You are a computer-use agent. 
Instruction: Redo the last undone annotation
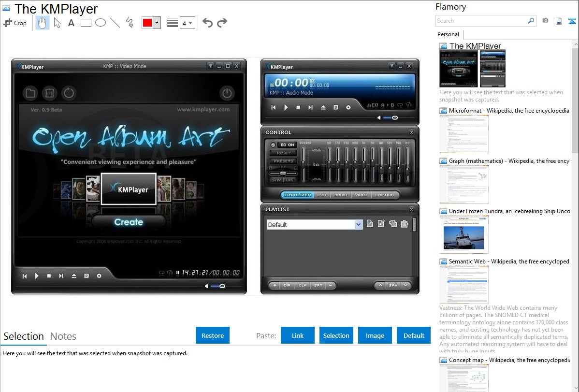222,23
